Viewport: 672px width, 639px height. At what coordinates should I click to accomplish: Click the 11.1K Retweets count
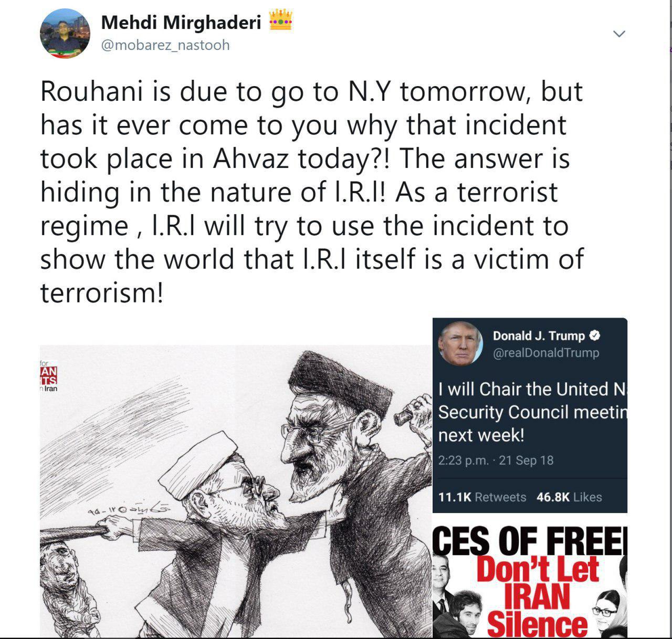tap(482, 497)
